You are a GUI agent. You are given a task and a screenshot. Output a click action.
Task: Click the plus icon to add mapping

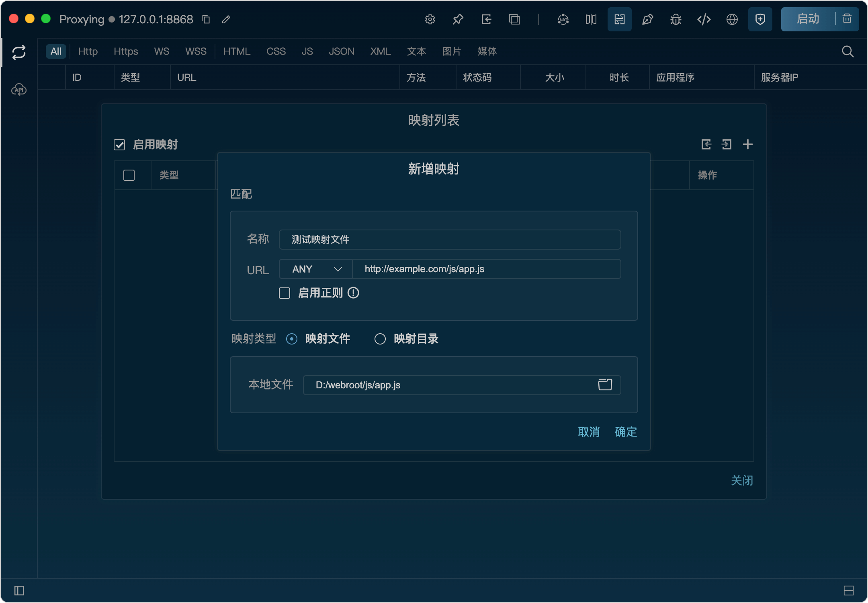pos(748,144)
